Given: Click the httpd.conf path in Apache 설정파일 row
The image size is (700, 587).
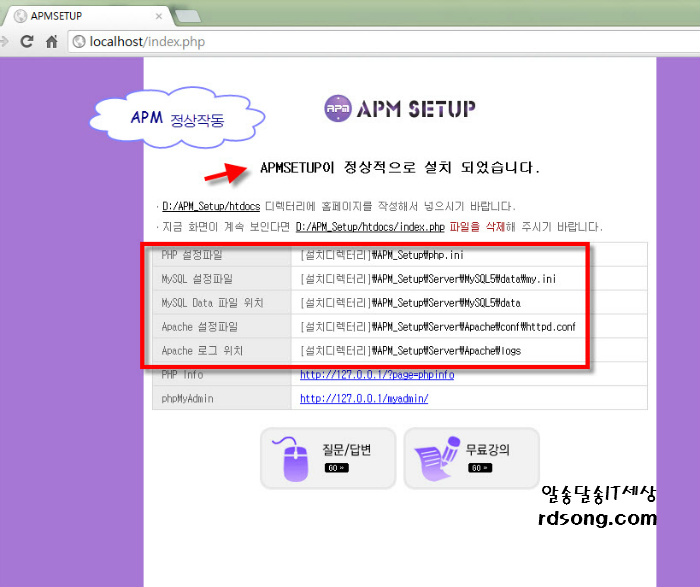Looking at the screenshot, I should pos(437,327).
